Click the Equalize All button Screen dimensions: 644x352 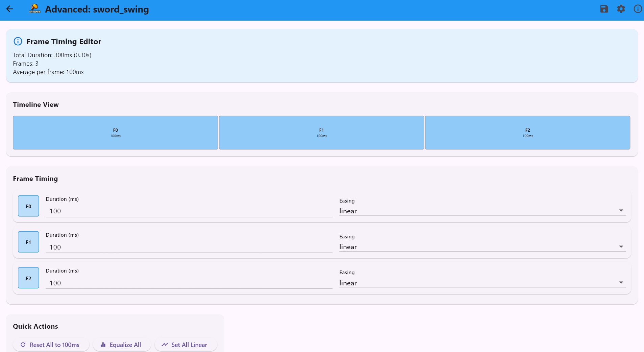122,345
